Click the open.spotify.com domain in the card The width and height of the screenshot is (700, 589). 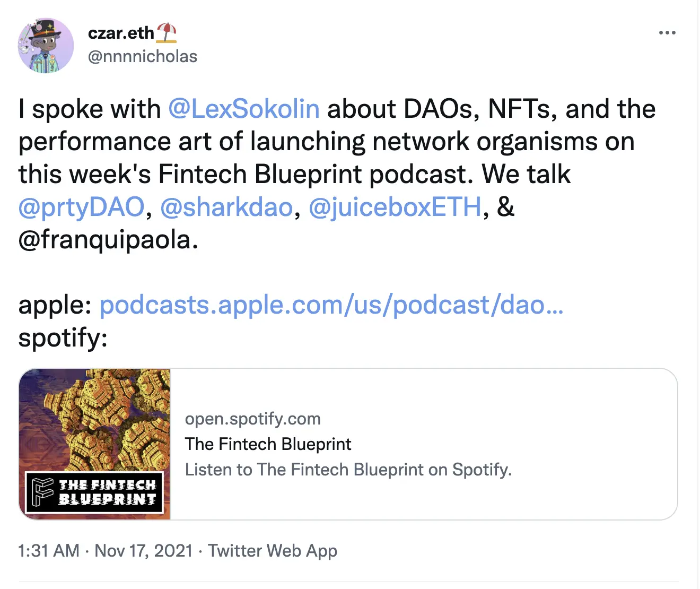coord(252,419)
